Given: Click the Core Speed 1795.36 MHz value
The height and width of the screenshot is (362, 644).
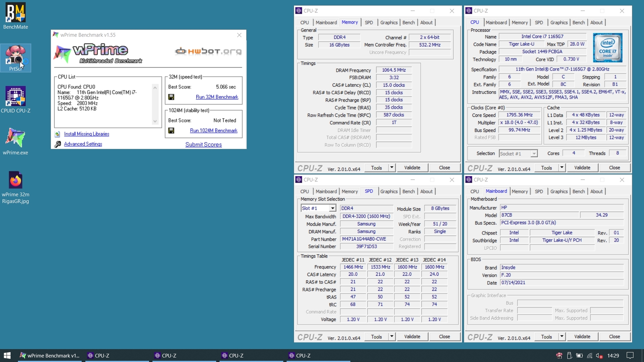Looking at the screenshot, I should point(519,115).
